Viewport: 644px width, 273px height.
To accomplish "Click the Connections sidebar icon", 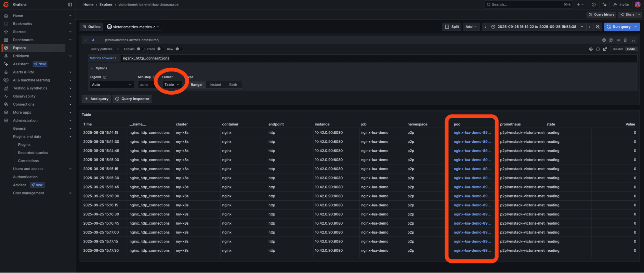I will [6, 104].
